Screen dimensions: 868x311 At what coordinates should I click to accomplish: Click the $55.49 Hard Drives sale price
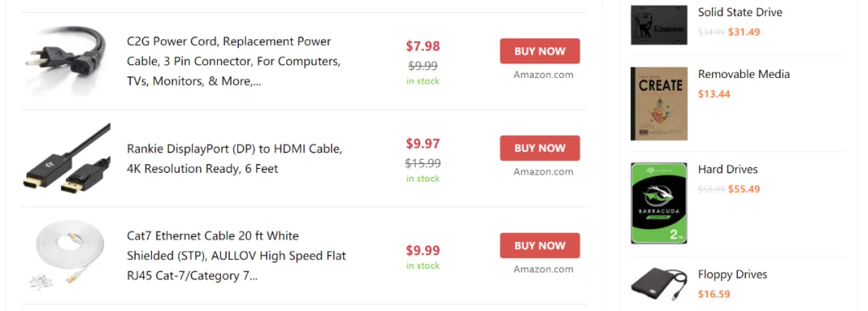coord(744,190)
